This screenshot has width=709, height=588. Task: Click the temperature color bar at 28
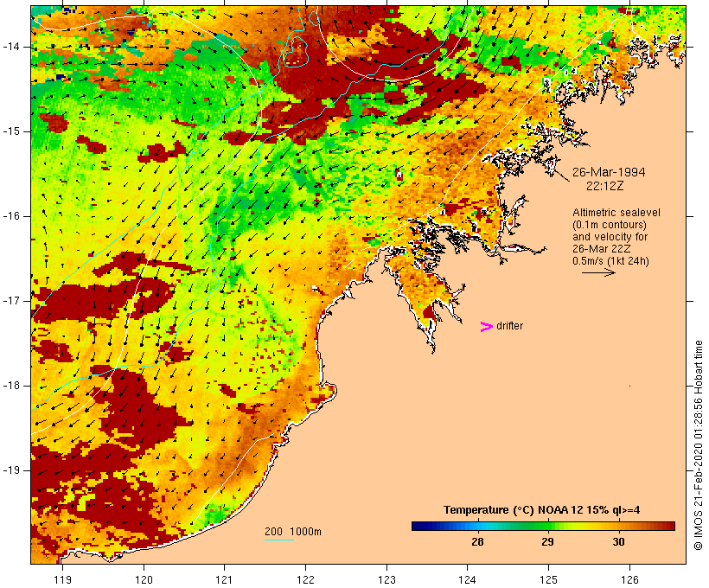point(477,526)
